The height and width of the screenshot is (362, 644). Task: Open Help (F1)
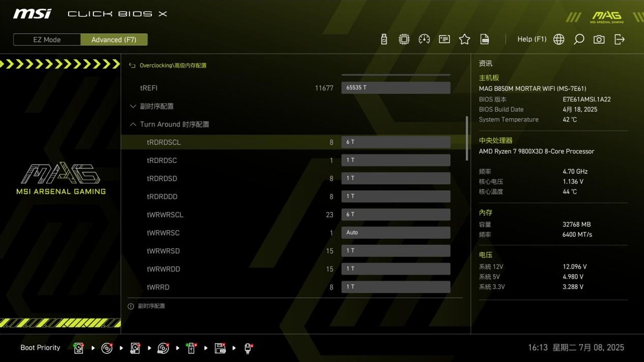click(x=532, y=39)
